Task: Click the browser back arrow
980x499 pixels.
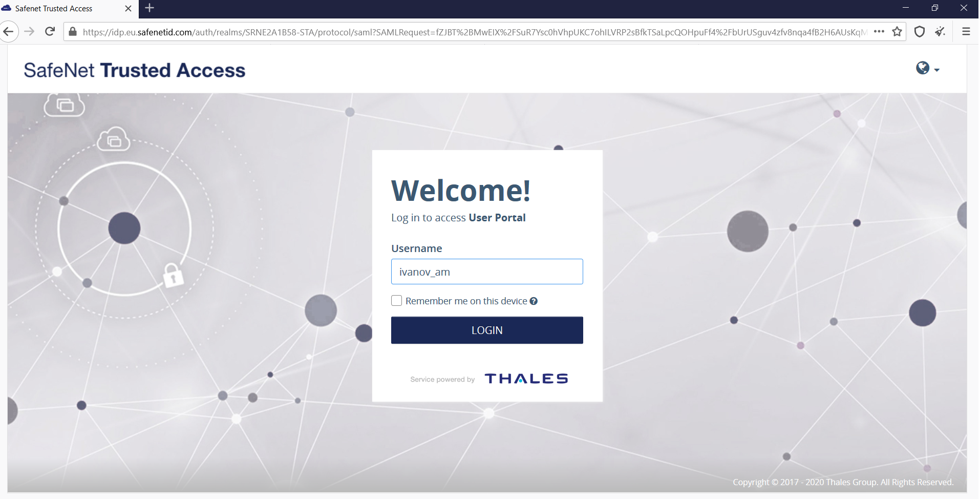Action: pyautogui.click(x=9, y=32)
